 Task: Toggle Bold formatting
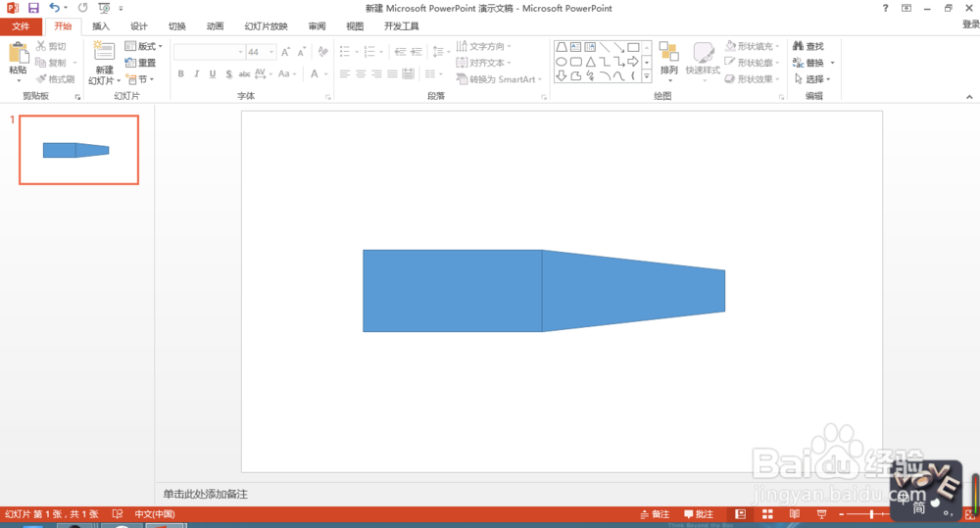(180, 73)
